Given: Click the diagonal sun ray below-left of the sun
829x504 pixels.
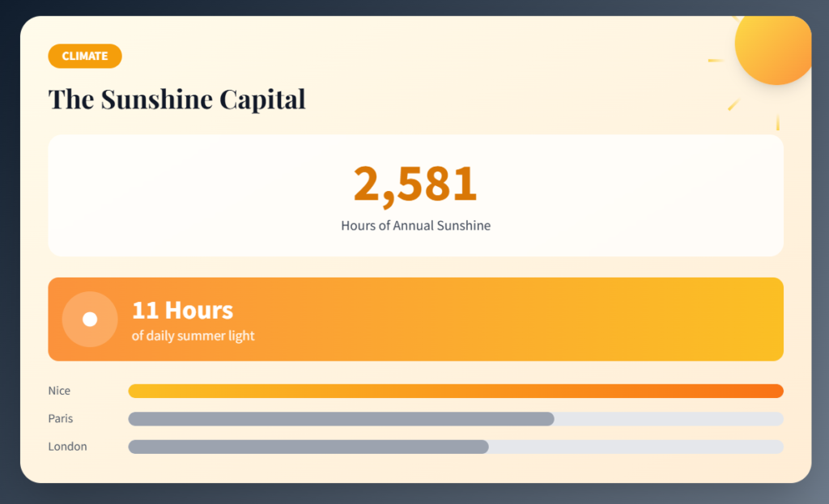Looking at the screenshot, I should click(733, 104).
